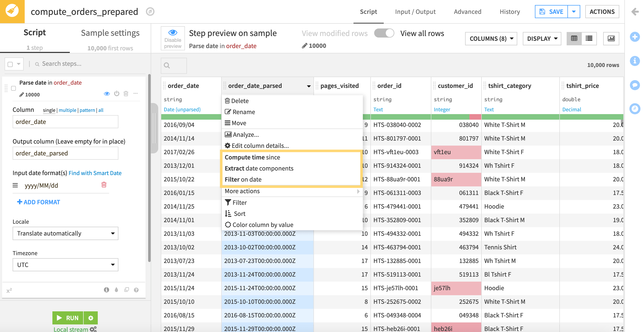The height and width of the screenshot is (332, 644).
Task: Check the select all steps checkbox
Action: (x=10, y=64)
